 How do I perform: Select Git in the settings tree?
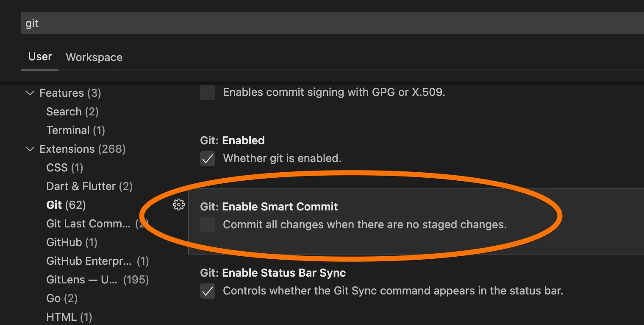(x=66, y=205)
